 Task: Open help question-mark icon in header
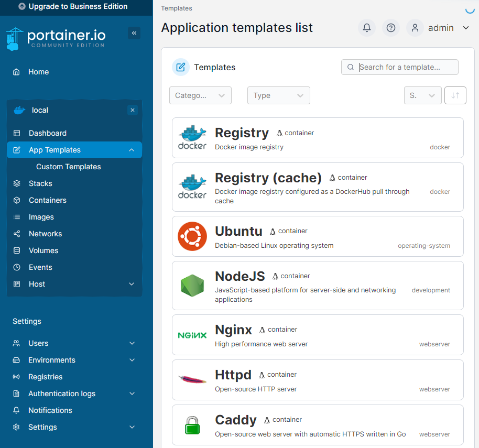coord(391,28)
